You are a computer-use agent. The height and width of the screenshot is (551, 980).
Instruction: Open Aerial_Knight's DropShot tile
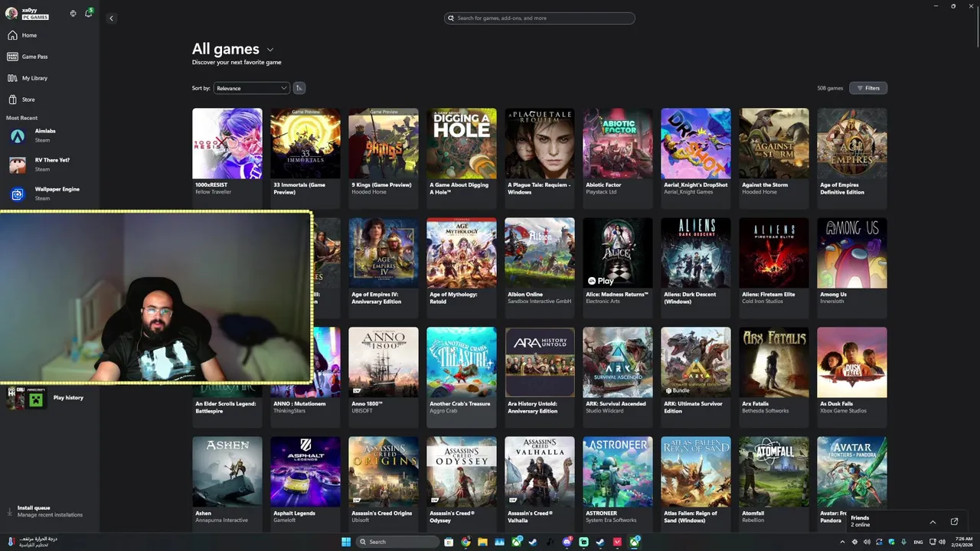pos(696,158)
